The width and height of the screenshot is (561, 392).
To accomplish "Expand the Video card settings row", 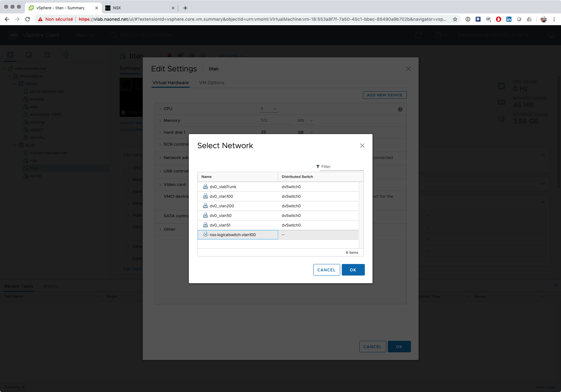I will pyautogui.click(x=160, y=185).
